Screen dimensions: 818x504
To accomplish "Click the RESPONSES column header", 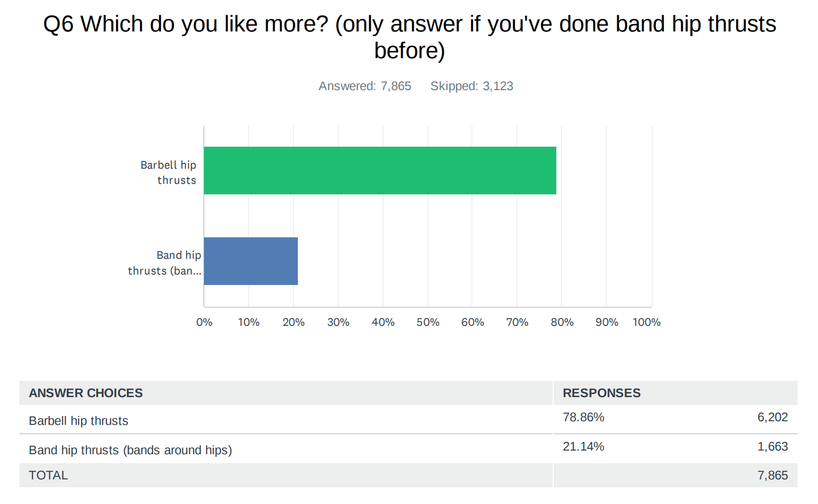I will [x=601, y=393].
